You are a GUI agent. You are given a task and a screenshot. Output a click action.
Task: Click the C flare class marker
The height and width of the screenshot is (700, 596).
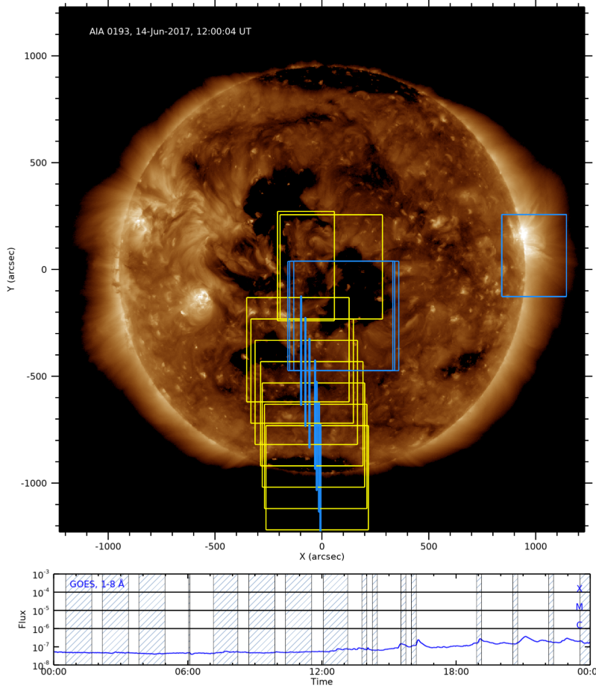click(580, 625)
